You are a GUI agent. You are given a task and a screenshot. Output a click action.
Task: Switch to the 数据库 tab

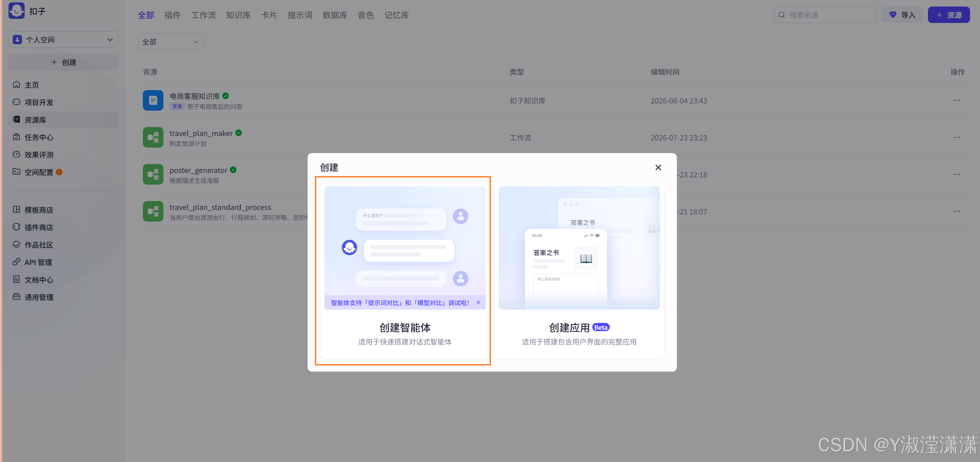point(335,15)
